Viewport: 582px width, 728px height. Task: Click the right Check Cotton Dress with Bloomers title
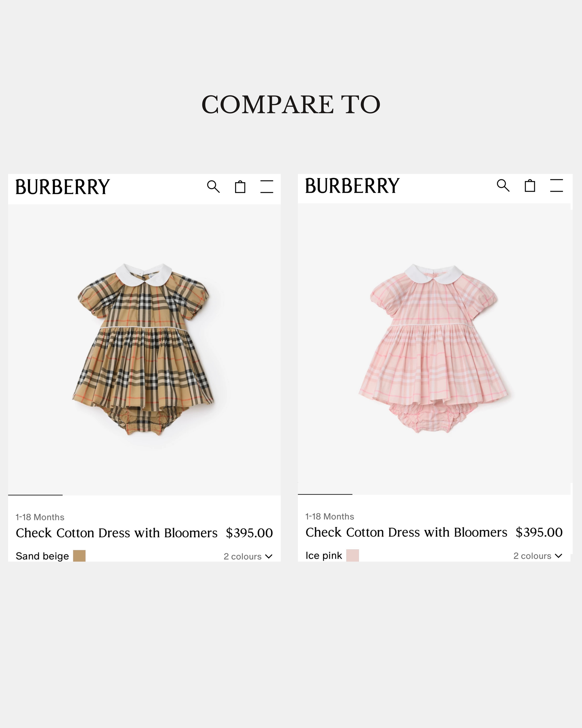point(406,532)
